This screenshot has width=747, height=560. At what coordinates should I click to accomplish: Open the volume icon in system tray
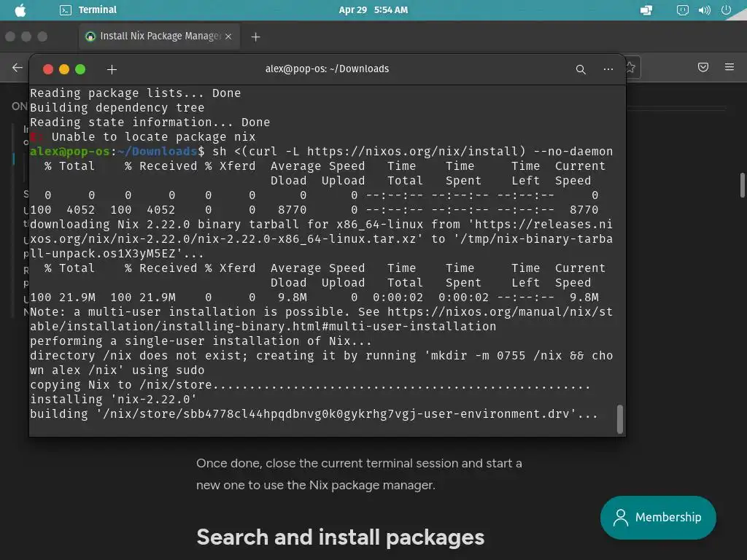coord(704,10)
